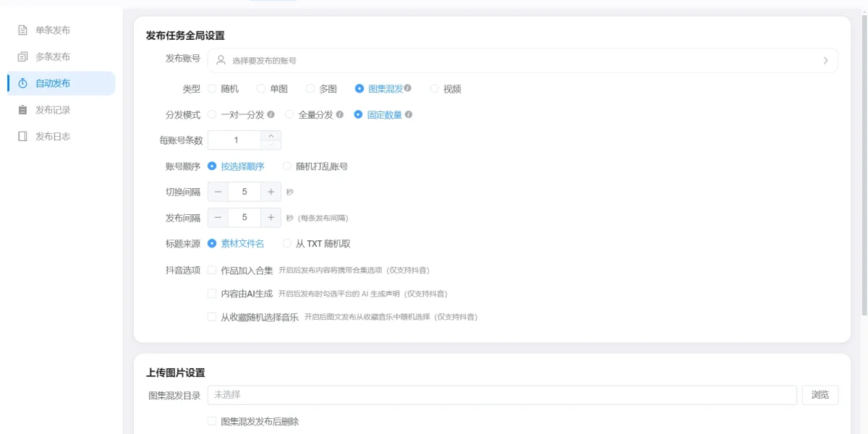Click the page vertical scrollbar
This screenshot has width=868, height=434.
(864, 165)
